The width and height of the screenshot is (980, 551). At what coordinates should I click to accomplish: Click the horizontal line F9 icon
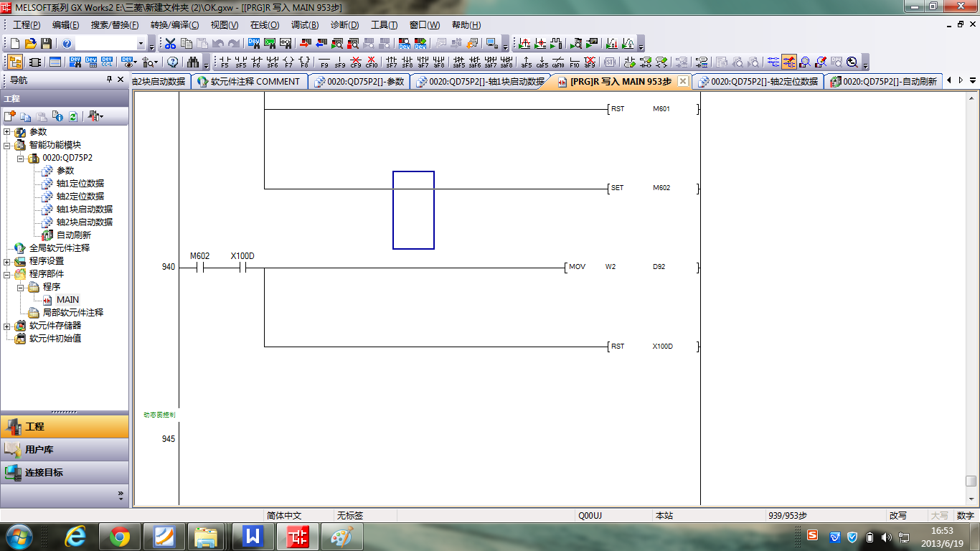coord(324,62)
